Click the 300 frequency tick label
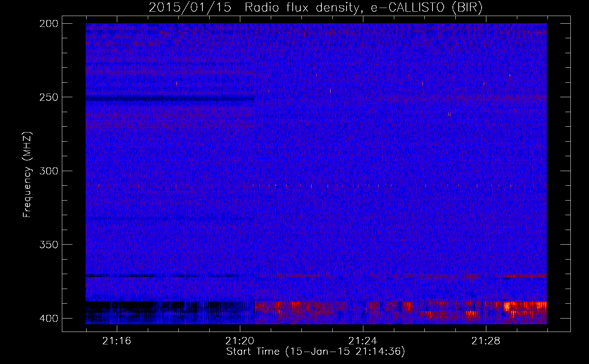This screenshot has height=364, width=589. pyautogui.click(x=49, y=171)
